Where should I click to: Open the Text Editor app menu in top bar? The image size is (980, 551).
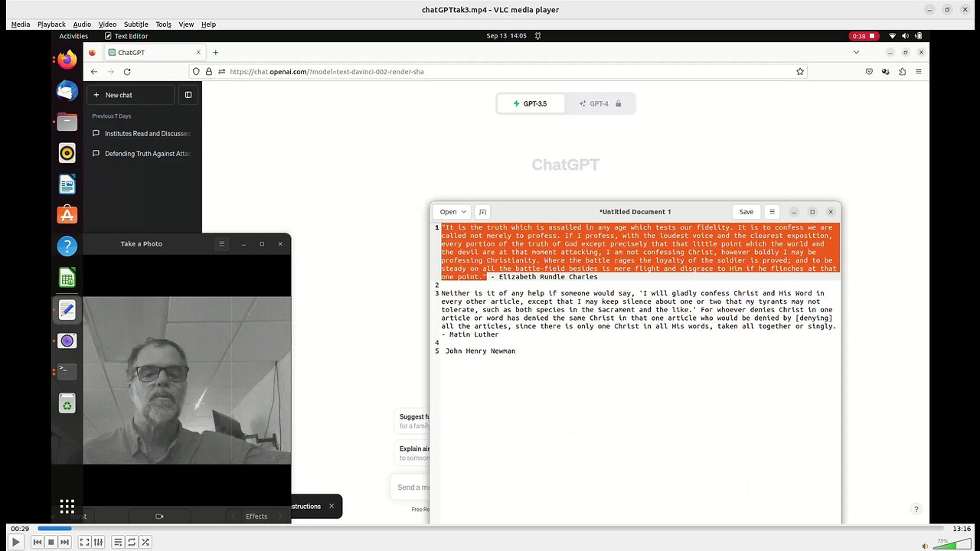pos(126,36)
